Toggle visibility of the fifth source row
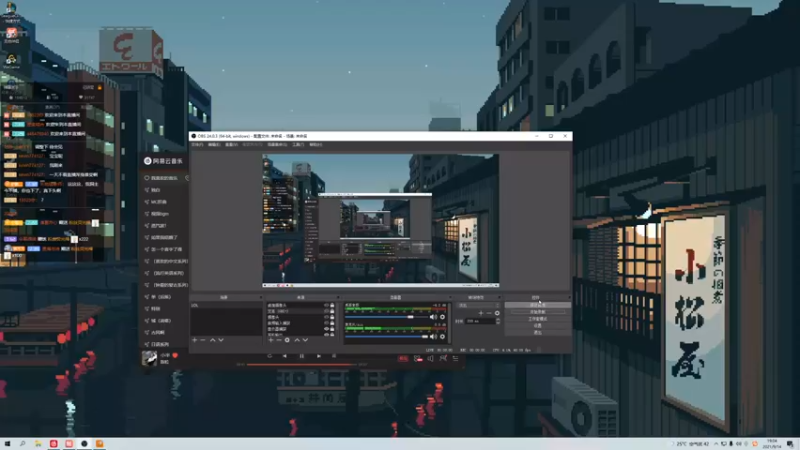This screenshot has width=800, height=450. 327,329
